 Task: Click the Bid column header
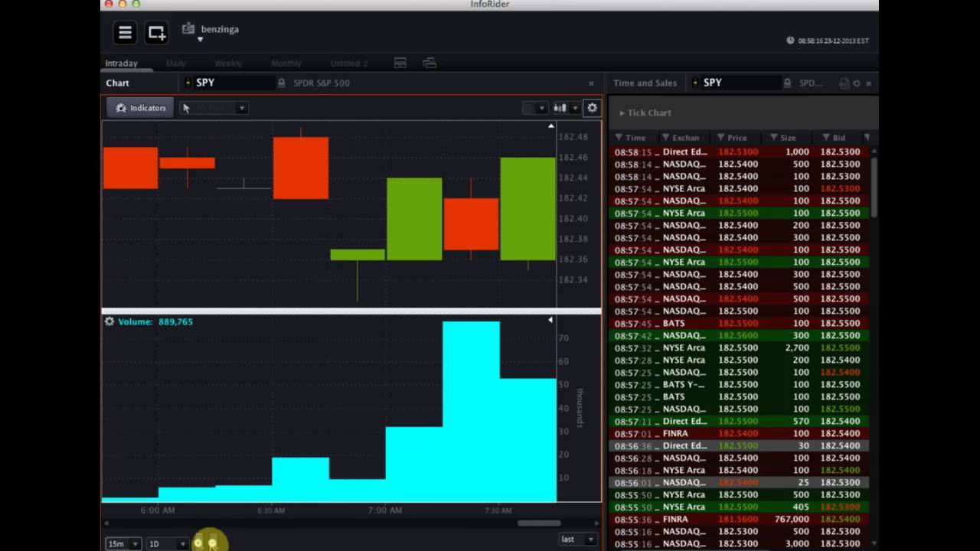839,138
